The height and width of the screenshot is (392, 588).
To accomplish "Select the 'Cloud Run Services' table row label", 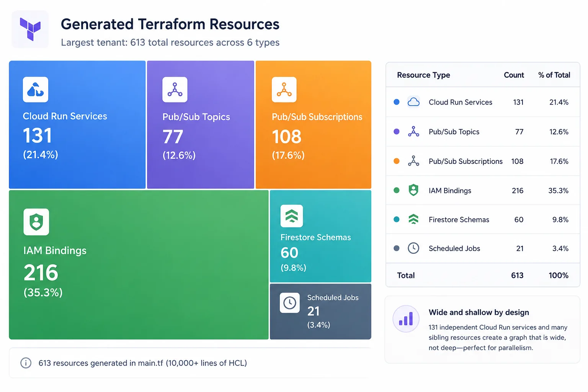I will coord(461,102).
